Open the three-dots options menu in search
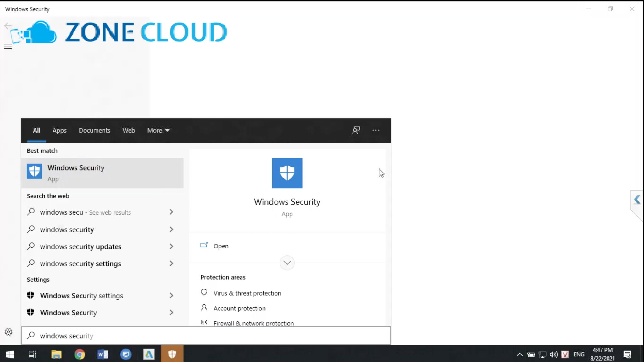This screenshot has width=644, height=362. coord(376,130)
